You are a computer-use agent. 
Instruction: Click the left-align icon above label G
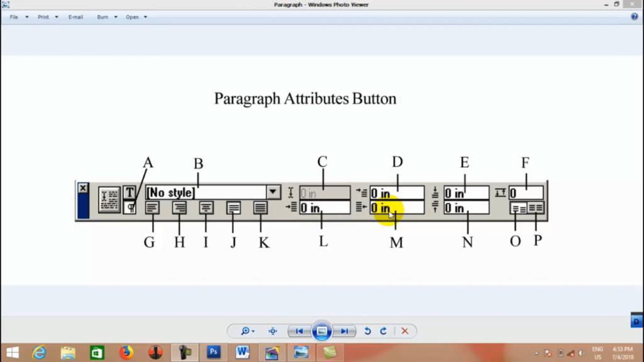pyautogui.click(x=152, y=207)
